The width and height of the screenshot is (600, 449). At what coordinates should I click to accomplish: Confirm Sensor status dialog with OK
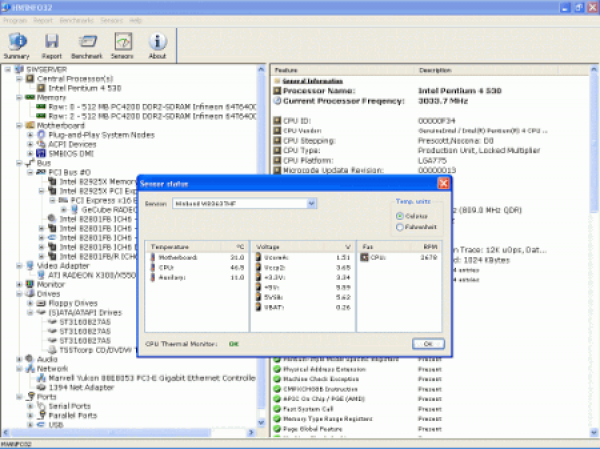pyautogui.click(x=428, y=344)
